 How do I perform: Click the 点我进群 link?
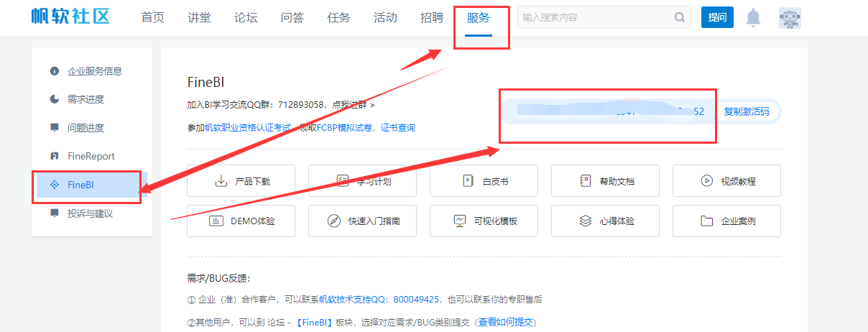click(353, 105)
